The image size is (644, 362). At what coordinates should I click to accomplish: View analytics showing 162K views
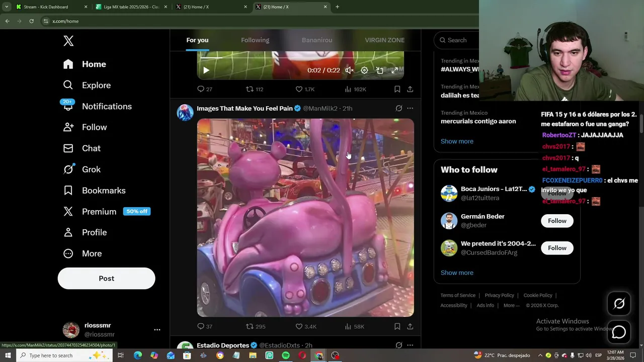pos(355,89)
